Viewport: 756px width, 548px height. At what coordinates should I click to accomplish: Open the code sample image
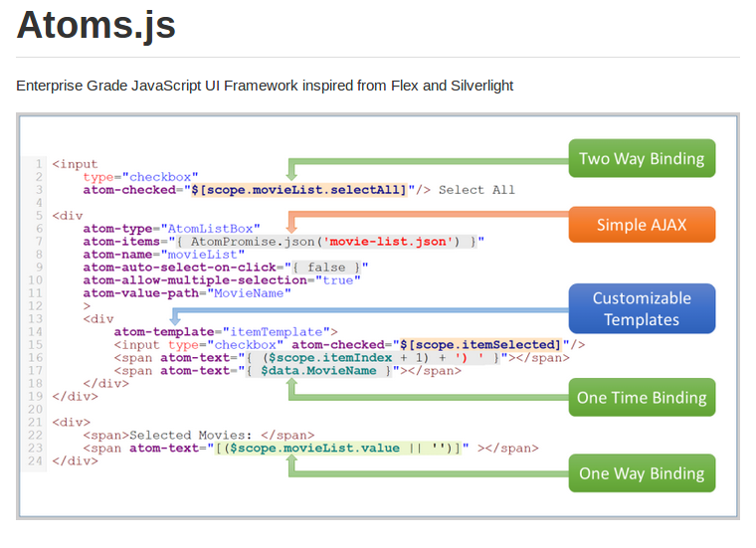[378, 316]
